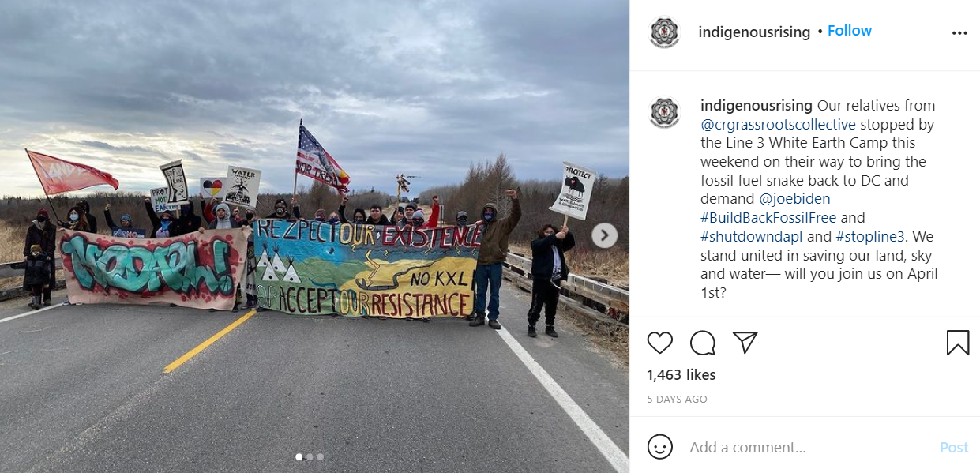This screenshot has width=980, height=473.
Task: Open the three-dot more options menu
Action: [959, 33]
